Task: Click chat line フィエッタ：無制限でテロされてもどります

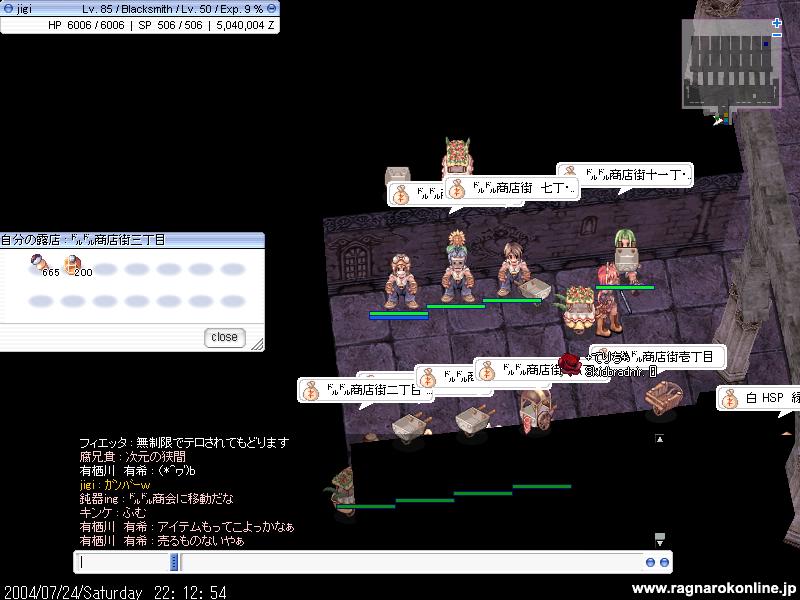Action: [x=184, y=442]
